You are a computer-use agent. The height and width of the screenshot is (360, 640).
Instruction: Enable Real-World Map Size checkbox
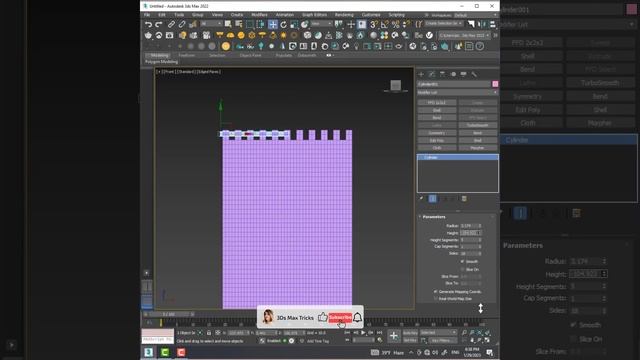point(436,299)
